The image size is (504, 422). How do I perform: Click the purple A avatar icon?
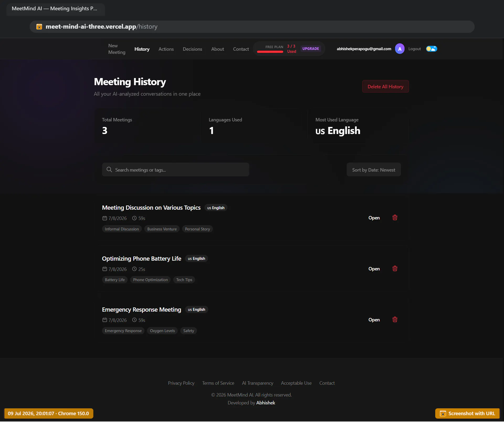tap(400, 49)
